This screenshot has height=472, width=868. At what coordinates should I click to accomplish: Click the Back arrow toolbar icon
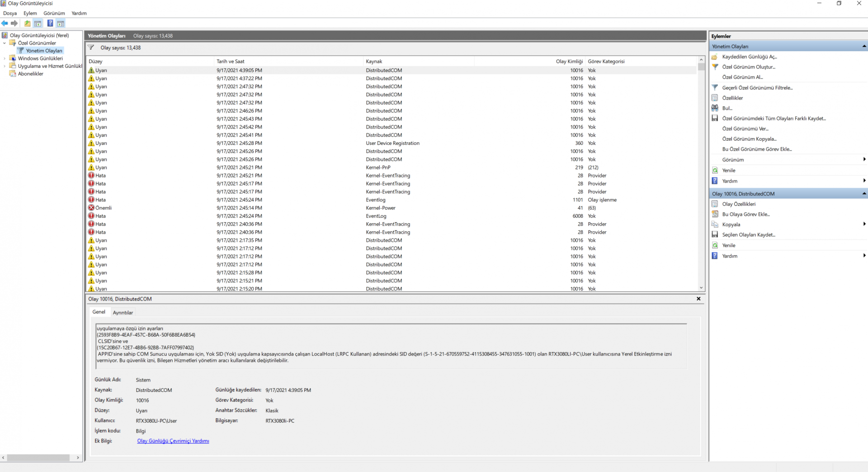coord(5,23)
